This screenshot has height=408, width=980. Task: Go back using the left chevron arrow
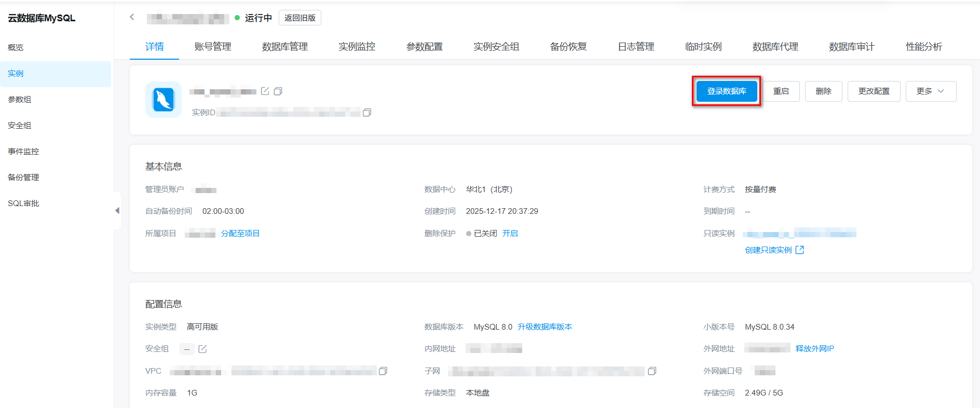point(132,17)
